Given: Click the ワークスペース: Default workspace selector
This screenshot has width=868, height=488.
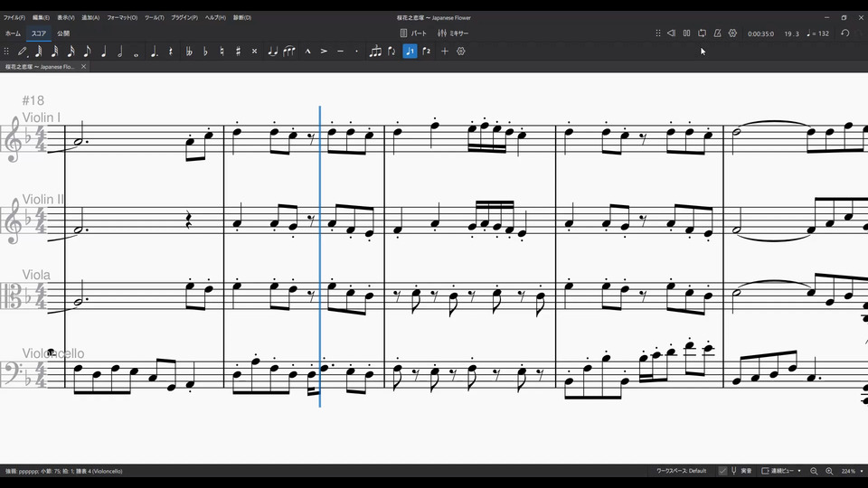Looking at the screenshot, I should tap(682, 471).
